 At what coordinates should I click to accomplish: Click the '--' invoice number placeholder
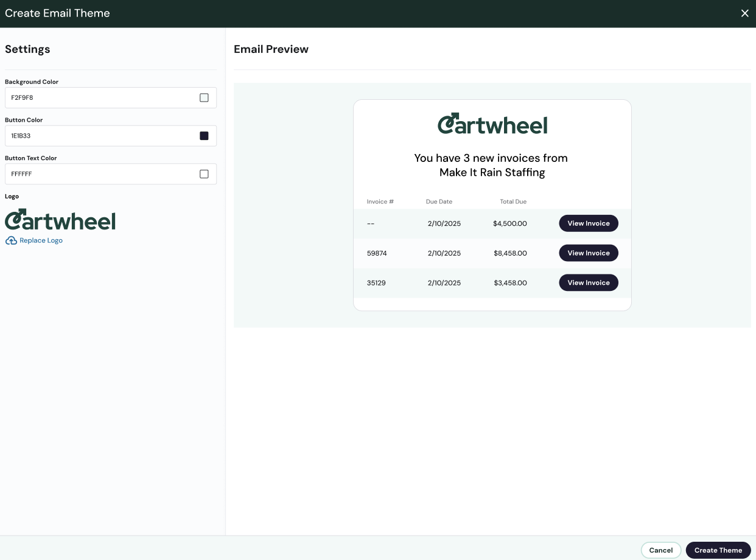pyautogui.click(x=371, y=223)
